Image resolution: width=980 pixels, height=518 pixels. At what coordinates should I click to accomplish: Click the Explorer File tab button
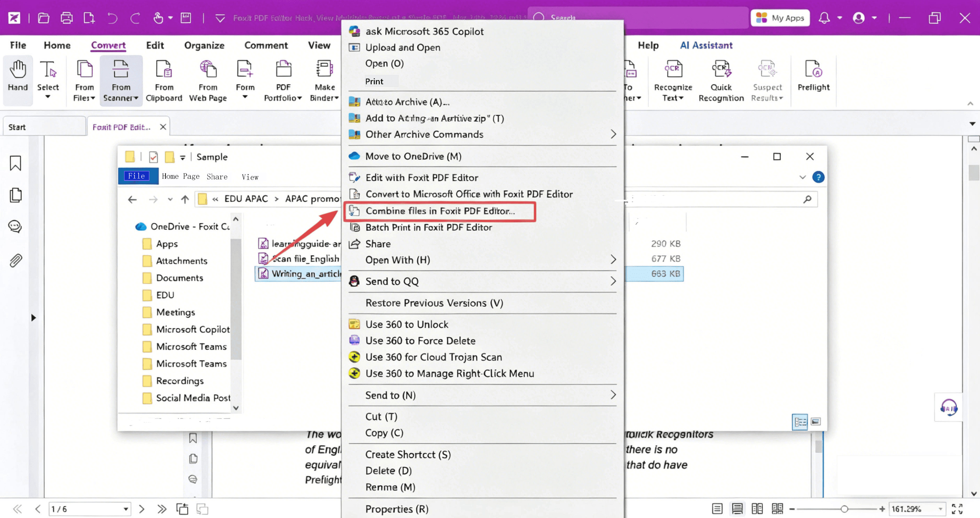[x=138, y=176]
